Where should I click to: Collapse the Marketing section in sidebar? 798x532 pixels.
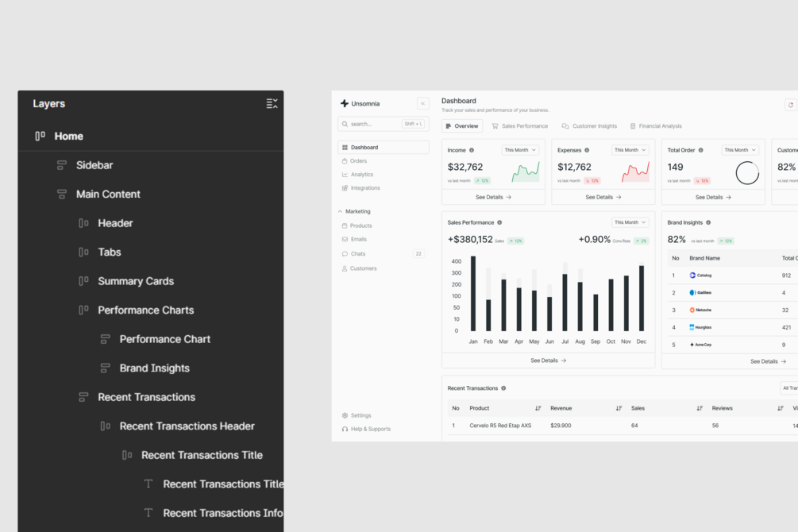tap(341, 211)
